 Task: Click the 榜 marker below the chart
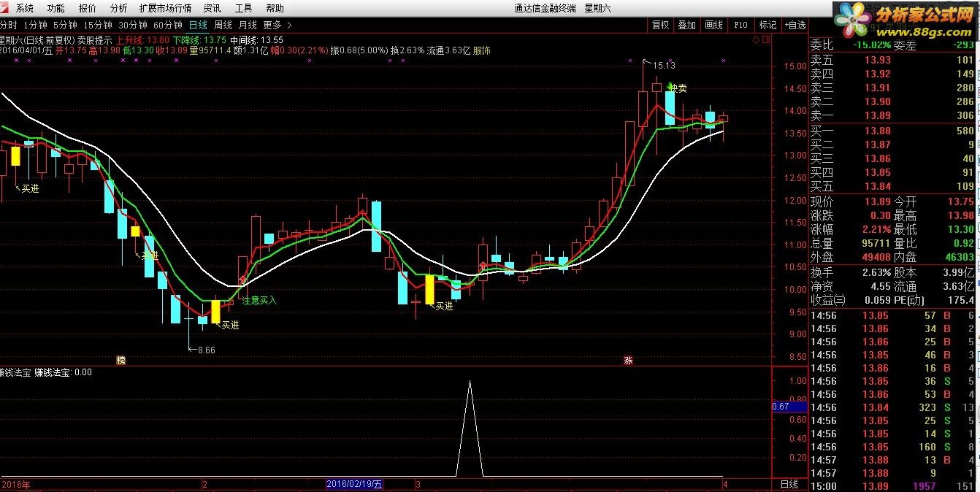[121, 361]
